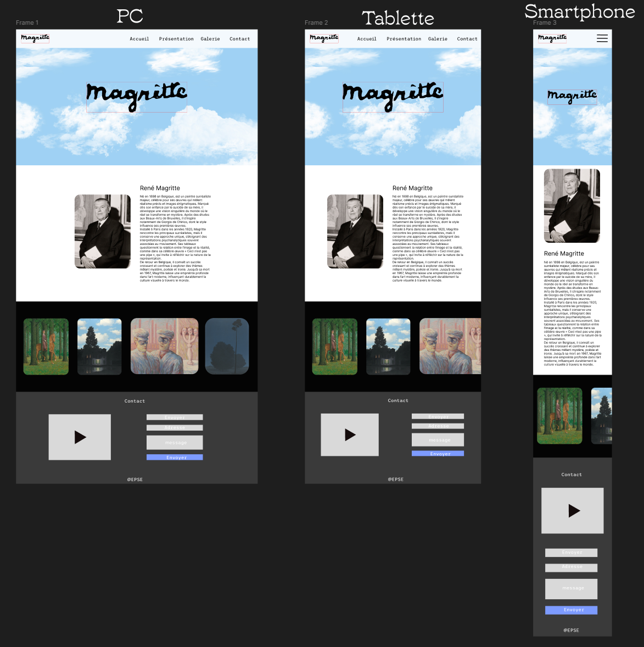
Task: Select the Smartphone title text
Action: pos(580,11)
